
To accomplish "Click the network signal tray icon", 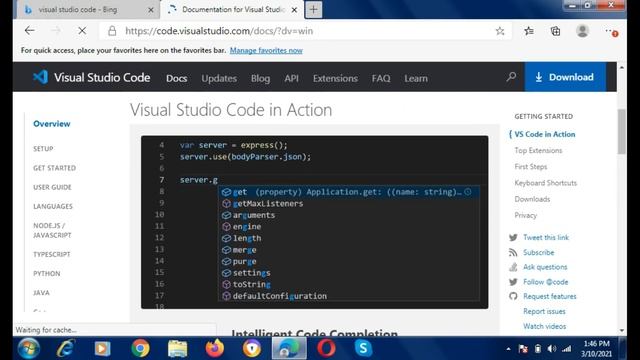I will point(567,349).
